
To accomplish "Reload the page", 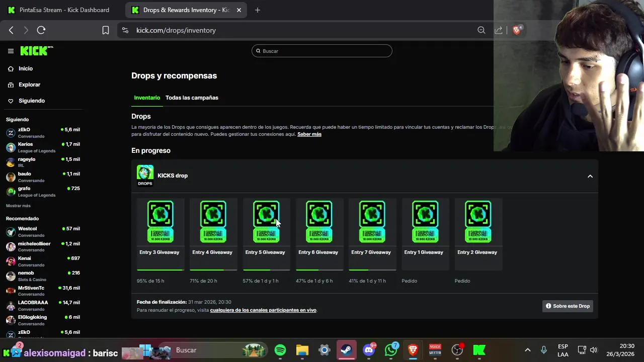I will [41, 30].
